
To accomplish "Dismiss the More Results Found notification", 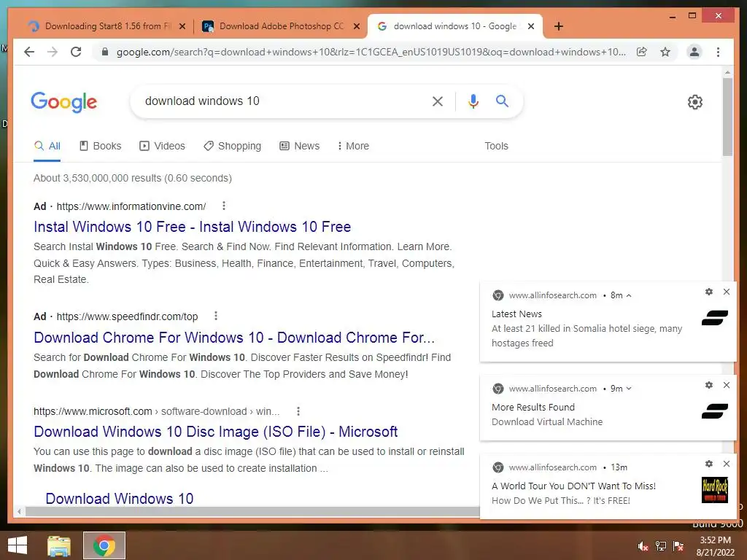I will pyautogui.click(x=727, y=385).
